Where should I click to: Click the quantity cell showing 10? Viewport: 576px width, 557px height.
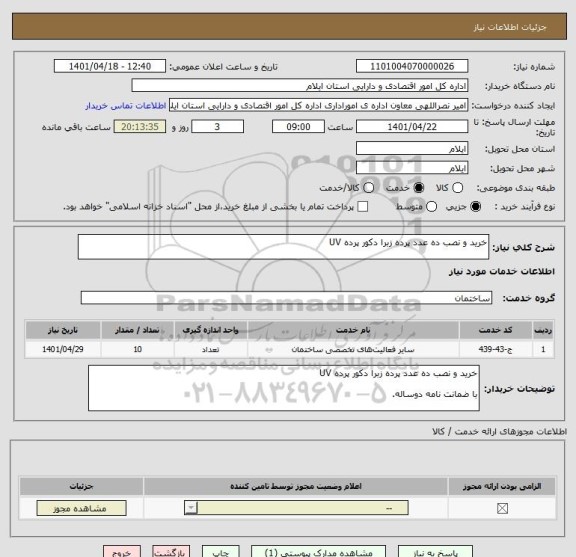pyautogui.click(x=137, y=349)
